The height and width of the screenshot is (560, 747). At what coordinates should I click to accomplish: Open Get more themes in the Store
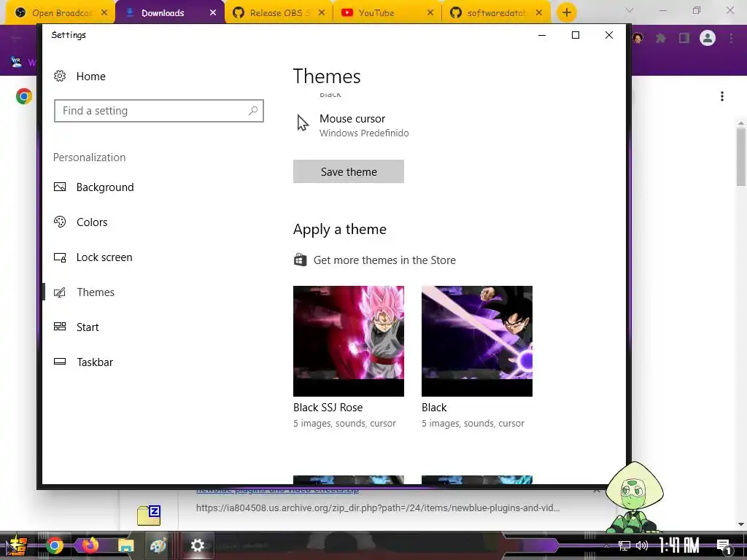coord(384,260)
